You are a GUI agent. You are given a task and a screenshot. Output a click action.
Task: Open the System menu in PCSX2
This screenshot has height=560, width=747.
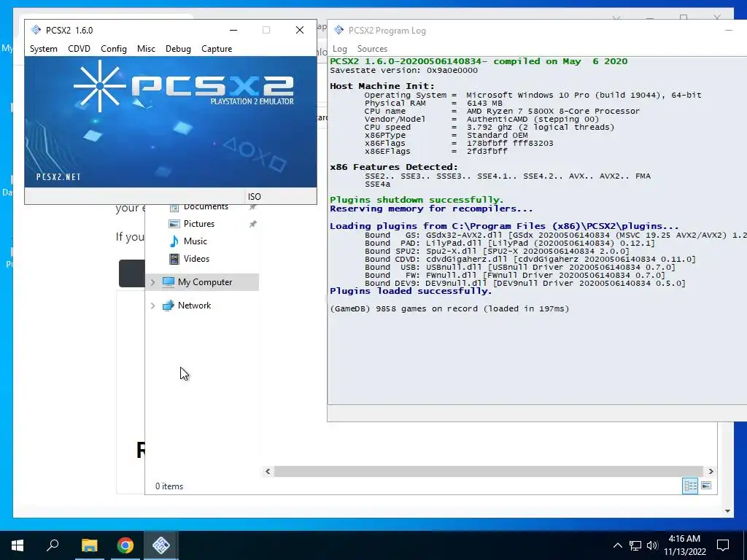[x=43, y=49]
